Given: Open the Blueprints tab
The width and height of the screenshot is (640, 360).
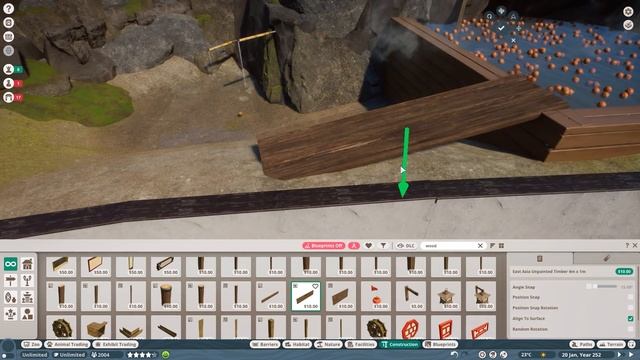Looking at the screenshot, I should (440, 344).
